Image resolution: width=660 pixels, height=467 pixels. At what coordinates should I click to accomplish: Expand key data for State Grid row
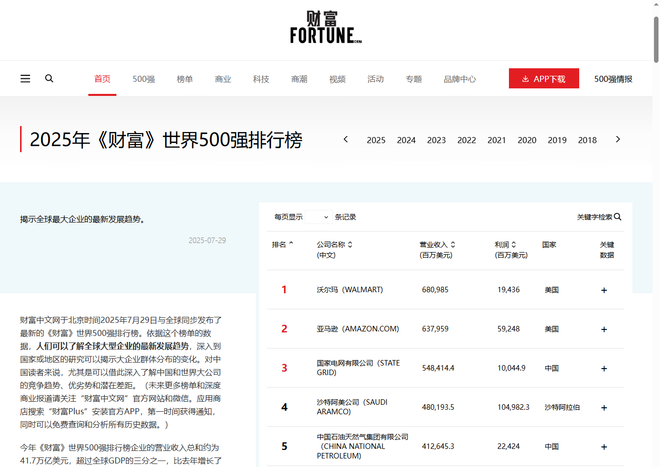pos(604,368)
